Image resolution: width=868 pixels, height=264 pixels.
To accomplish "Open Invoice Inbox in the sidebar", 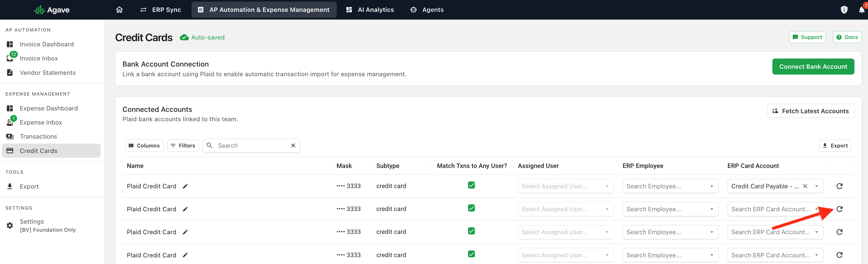I will click(51, 58).
